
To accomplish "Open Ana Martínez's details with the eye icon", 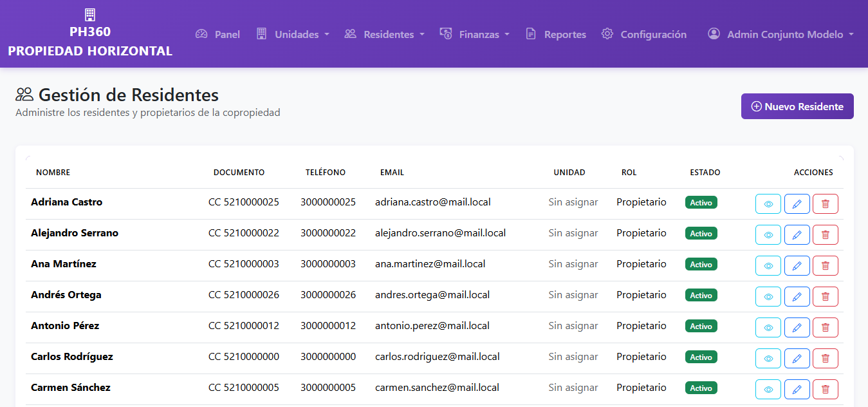I will (x=768, y=265).
